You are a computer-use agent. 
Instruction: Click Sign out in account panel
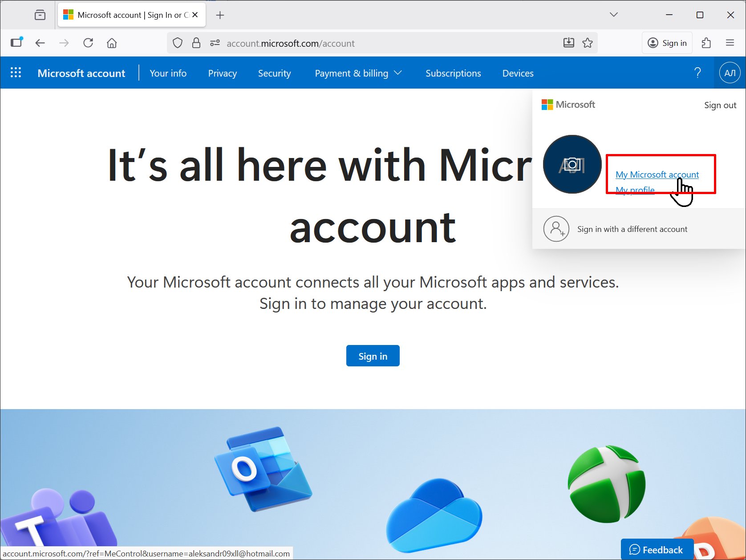pos(720,105)
